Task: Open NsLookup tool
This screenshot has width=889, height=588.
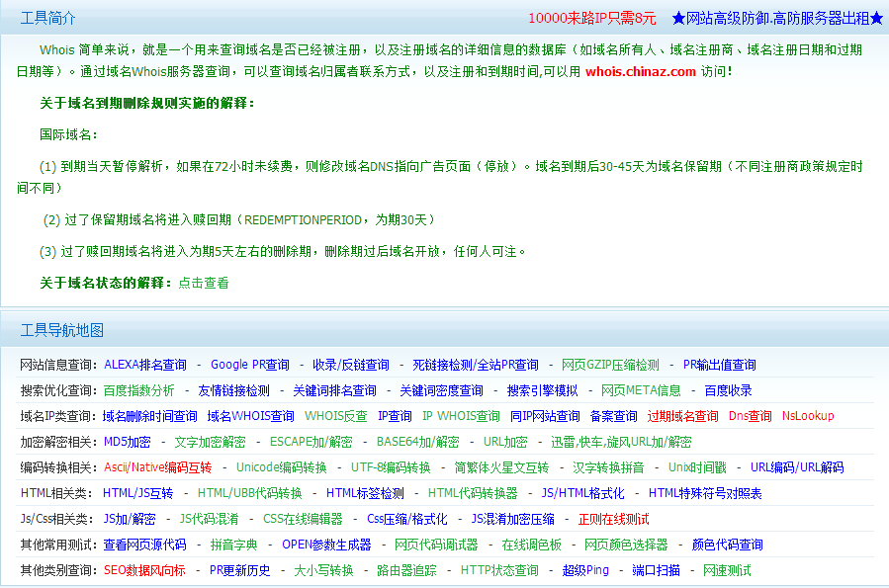Action: click(808, 416)
